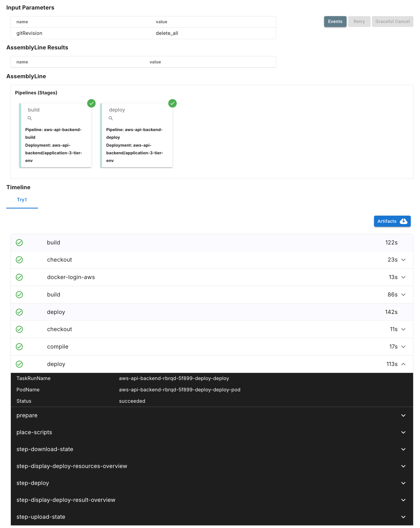Click green checkmark badge on deploy stage
420x528 pixels.
point(172,103)
